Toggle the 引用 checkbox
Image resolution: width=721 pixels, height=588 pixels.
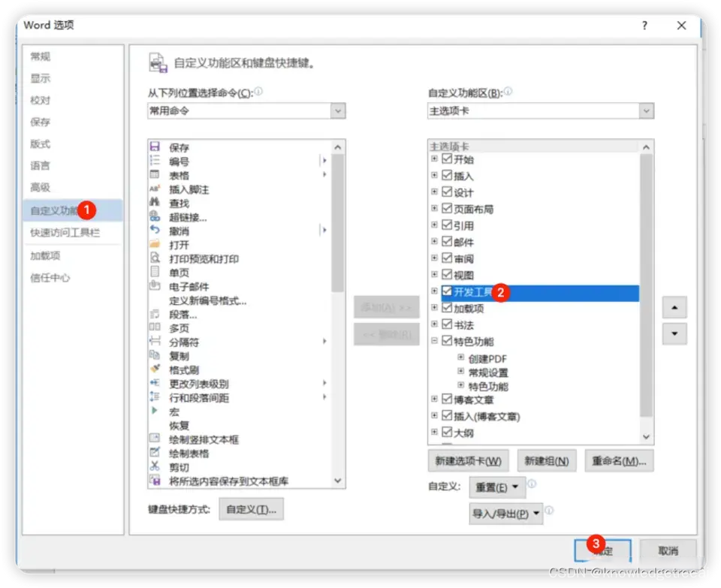[x=447, y=225]
